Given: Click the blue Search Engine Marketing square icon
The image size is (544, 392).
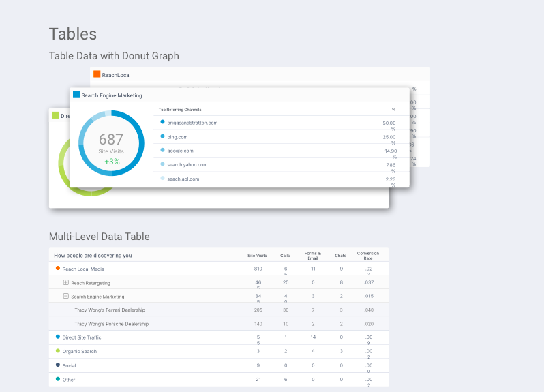Looking at the screenshot, I should (x=76, y=95).
